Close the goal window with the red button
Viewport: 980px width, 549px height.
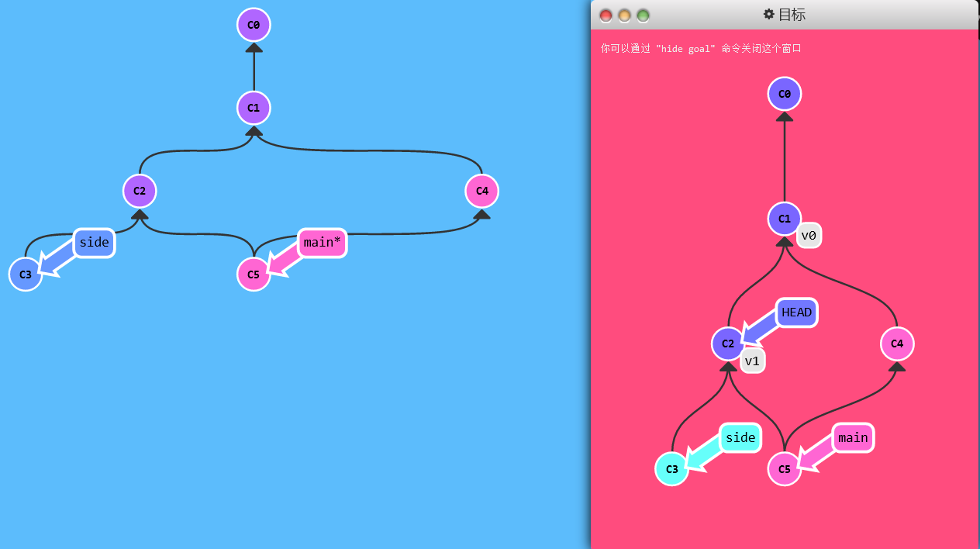click(606, 16)
